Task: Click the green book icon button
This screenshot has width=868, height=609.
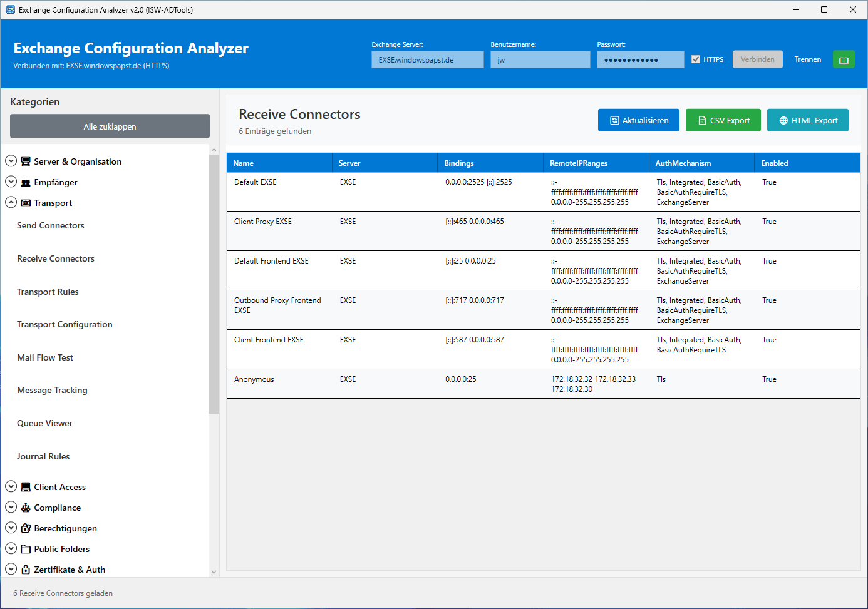Action: [x=843, y=60]
